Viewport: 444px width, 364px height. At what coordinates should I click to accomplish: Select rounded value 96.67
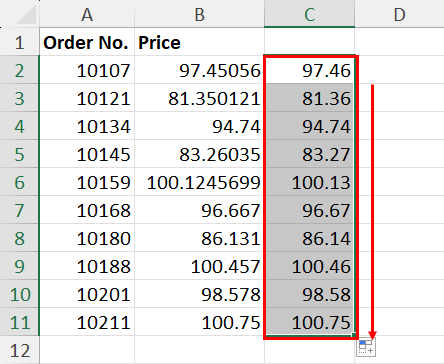tap(310, 210)
